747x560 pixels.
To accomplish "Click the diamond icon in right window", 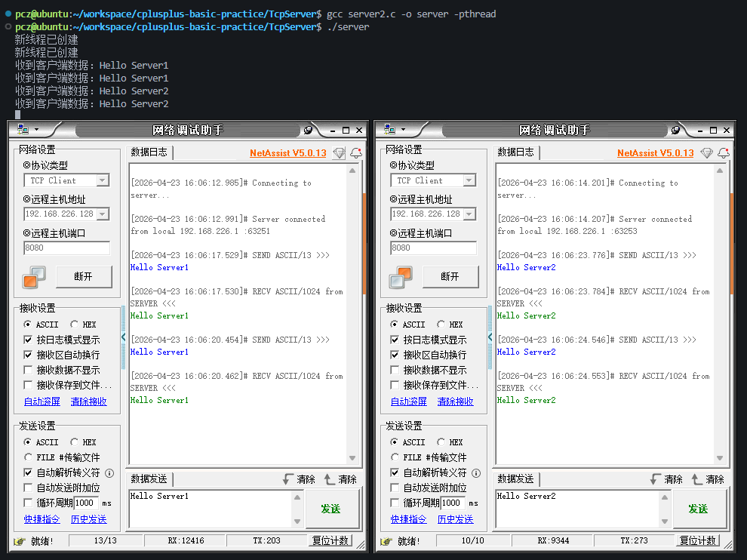I will point(706,153).
